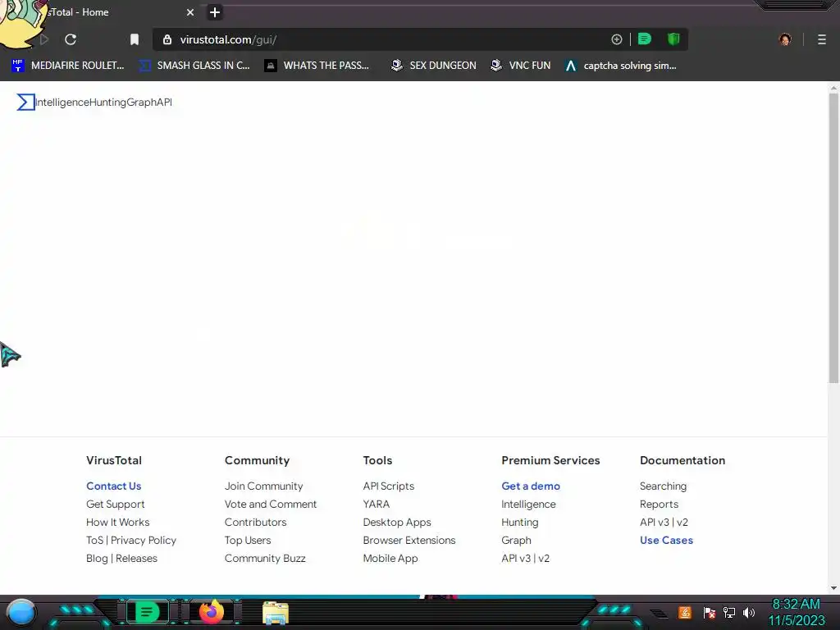This screenshot has height=630, width=840.
Task: Click the bookmark icon beside the address bar
Action: pyautogui.click(x=135, y=39)
